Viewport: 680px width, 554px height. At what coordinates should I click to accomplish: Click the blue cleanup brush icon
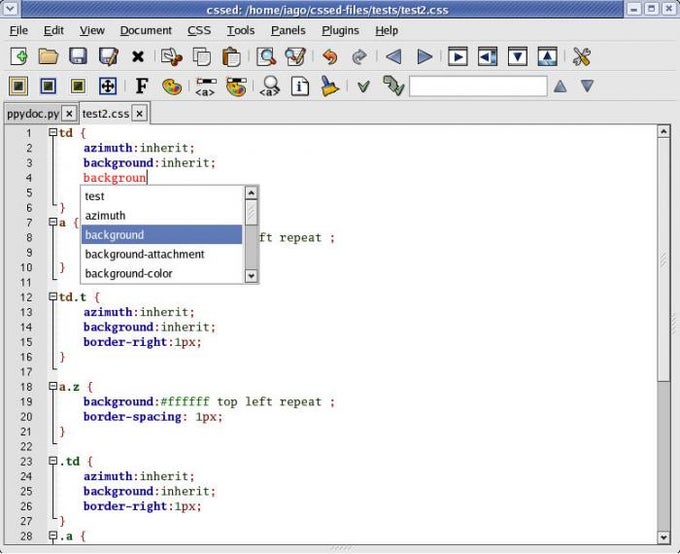pos(330,86)
